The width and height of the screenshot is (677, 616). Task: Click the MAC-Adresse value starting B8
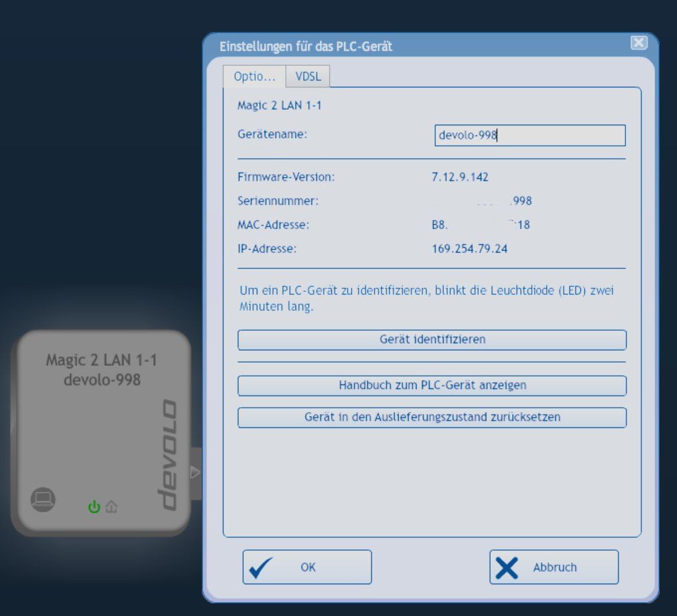481,224
